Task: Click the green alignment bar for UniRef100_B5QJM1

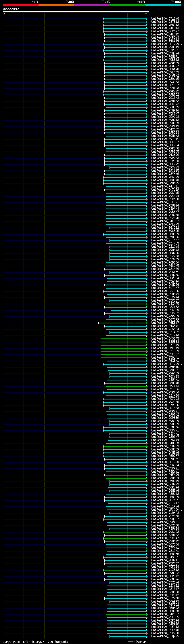Action: pyautogui.click(x=124, y=358)
